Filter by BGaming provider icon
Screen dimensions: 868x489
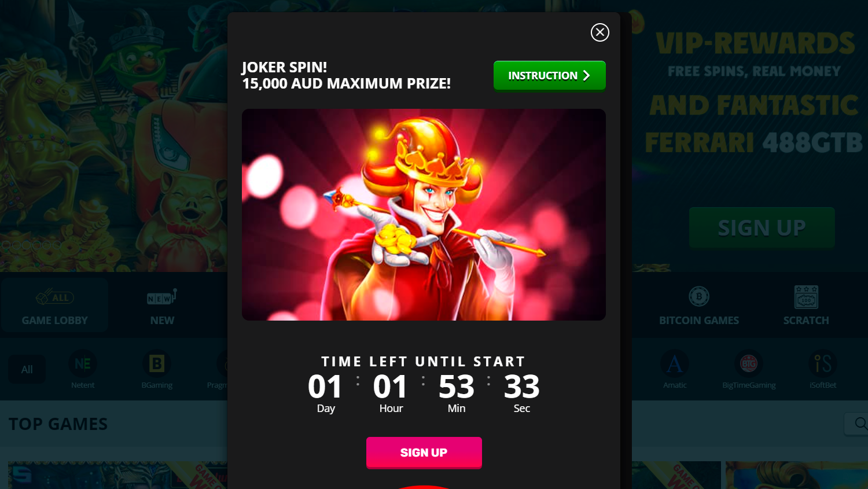[157, 364]
